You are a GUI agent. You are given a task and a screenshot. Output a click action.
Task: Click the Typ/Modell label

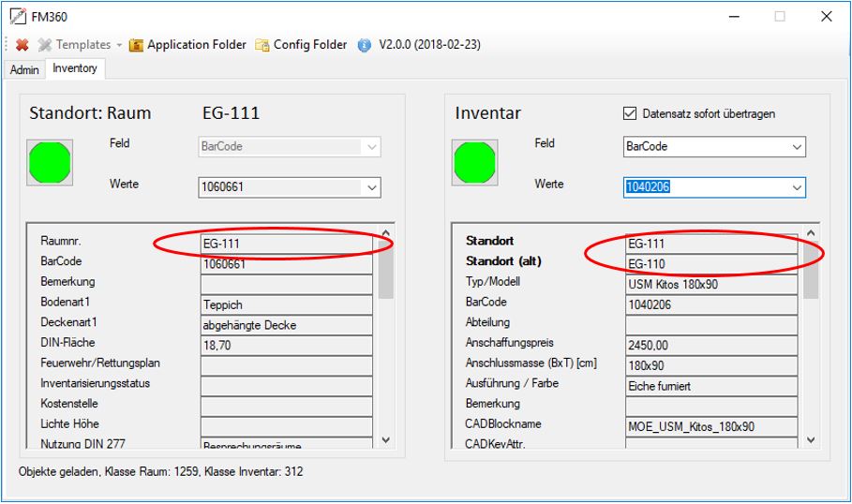[493, 281]
